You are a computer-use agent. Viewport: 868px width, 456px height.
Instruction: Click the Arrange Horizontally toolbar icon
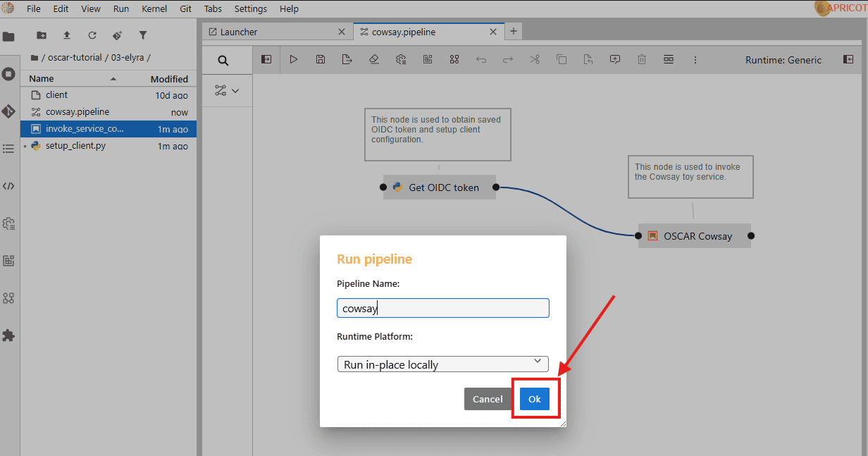[668, 60]
